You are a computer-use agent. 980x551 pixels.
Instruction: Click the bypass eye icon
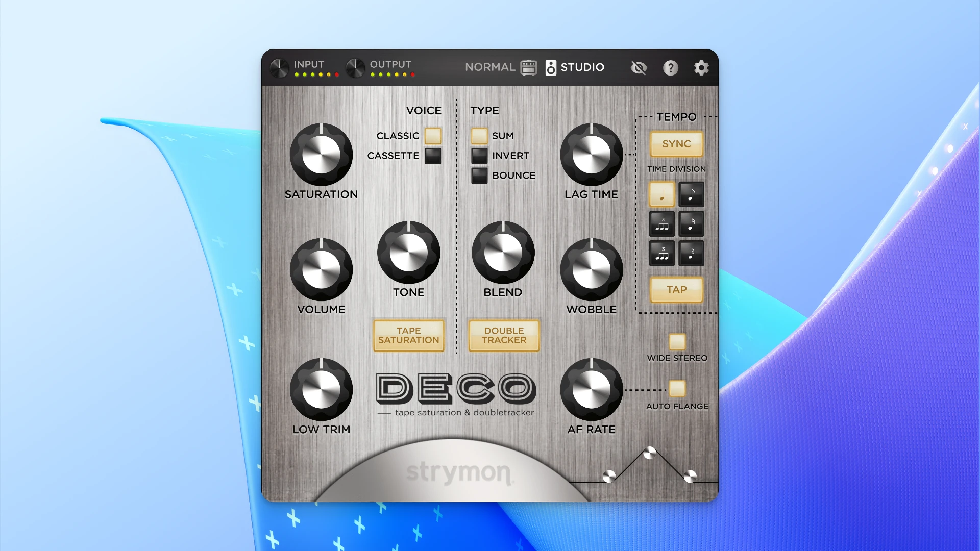[639, 67]
